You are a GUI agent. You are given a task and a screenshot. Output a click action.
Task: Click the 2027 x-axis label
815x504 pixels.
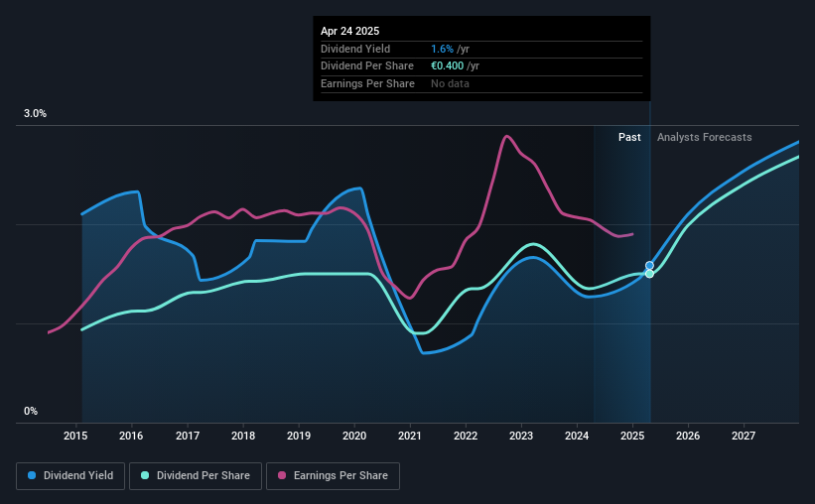(744, 436)
